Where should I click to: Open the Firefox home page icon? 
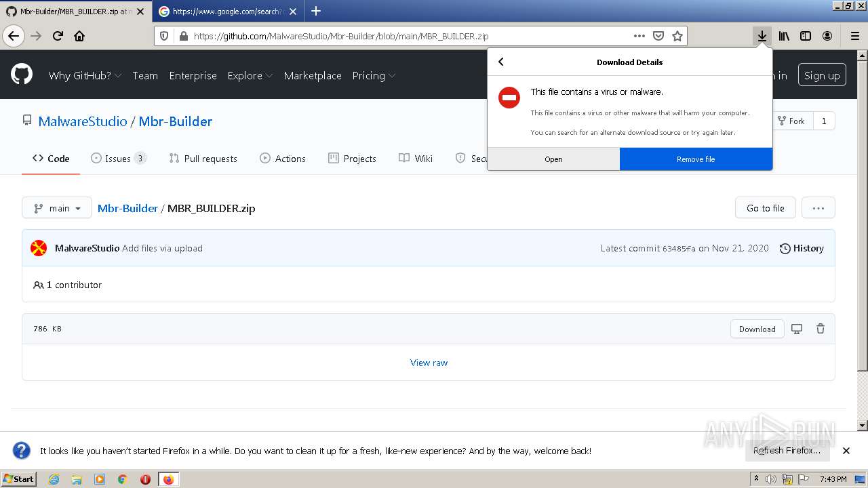[79, 36]
